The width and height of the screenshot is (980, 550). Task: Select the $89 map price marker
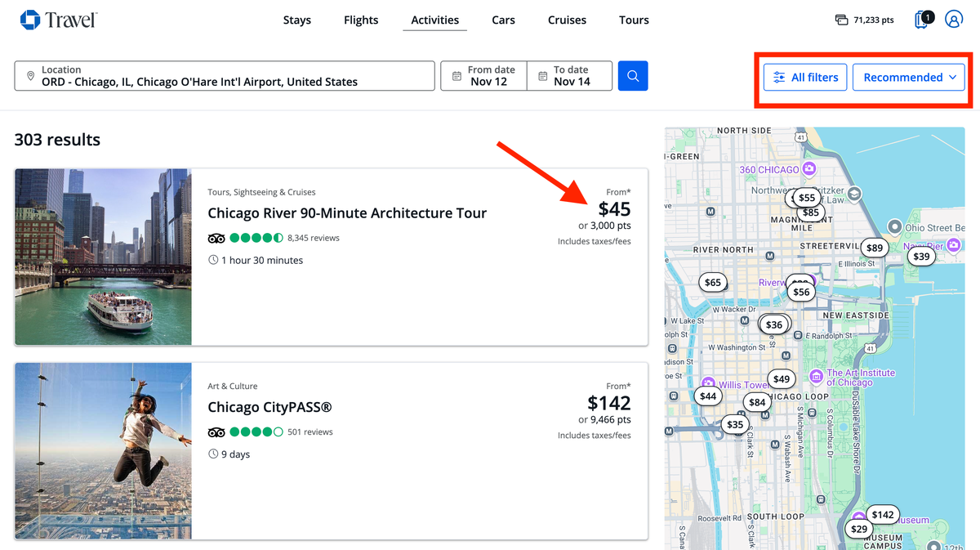coord(875,248)
